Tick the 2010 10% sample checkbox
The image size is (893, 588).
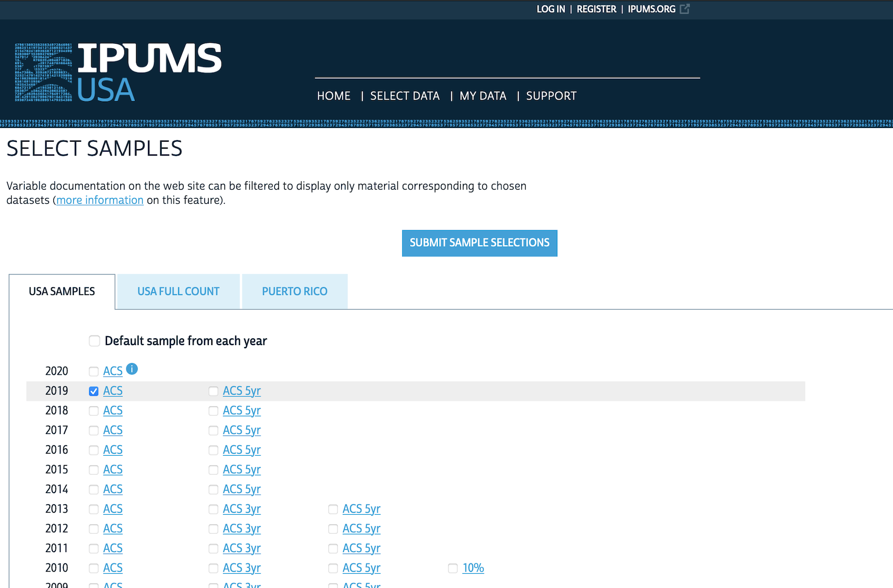pos(453,569)
